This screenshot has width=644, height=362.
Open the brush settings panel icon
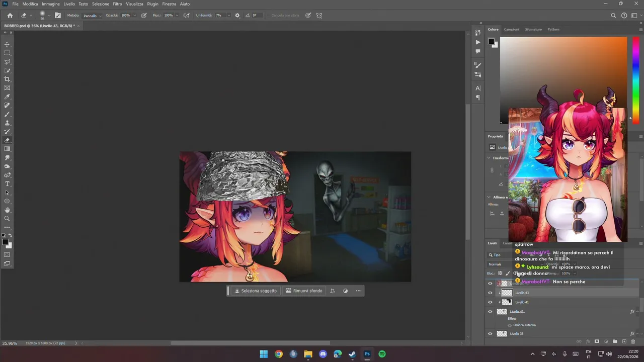tap(58, 16)
